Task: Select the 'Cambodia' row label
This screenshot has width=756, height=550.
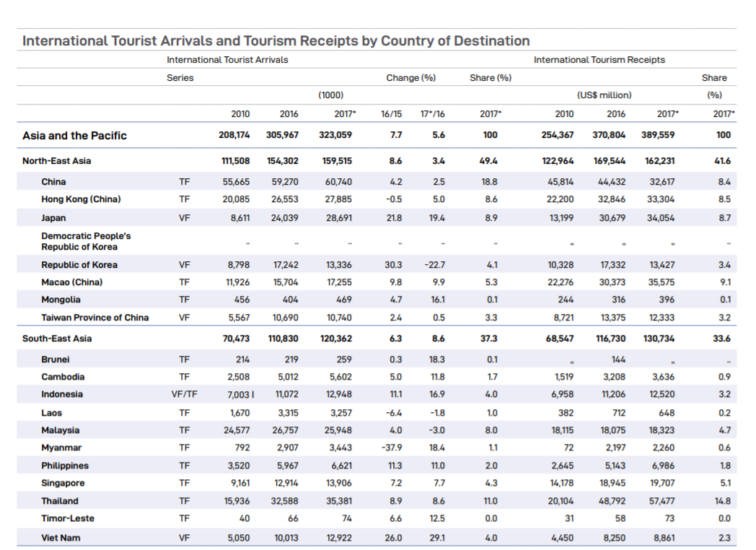Action: pyautogui.click(x=63, y=377)
